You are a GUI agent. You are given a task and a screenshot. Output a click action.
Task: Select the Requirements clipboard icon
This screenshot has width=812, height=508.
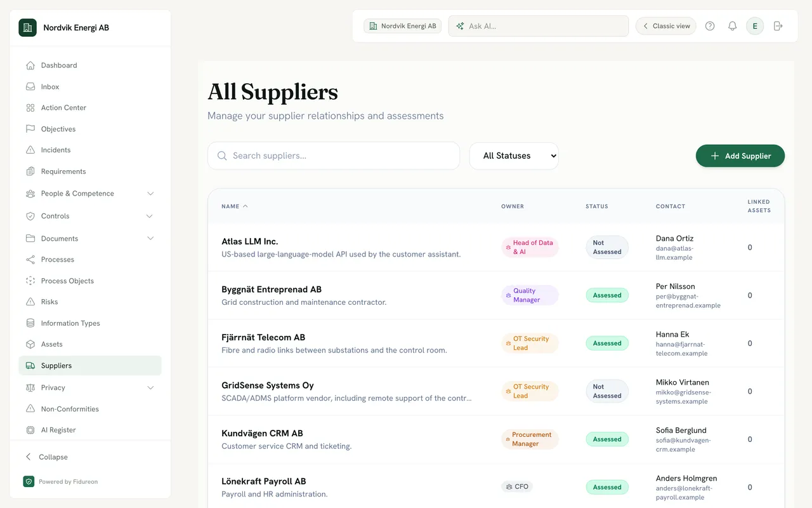coord(30,171)
